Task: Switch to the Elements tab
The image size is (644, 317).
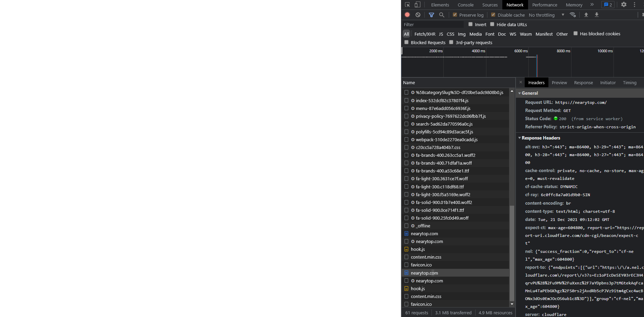Action: coord(440,5)
